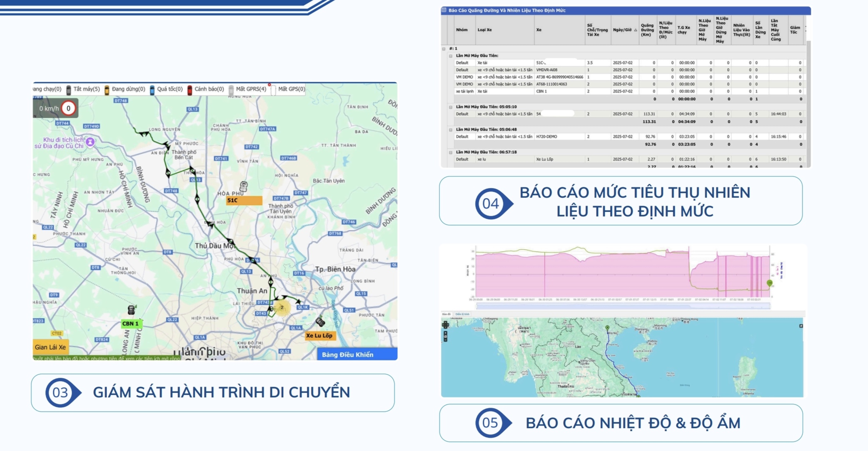Click the 51C truck icon on map
The image size is (868, 451).
point(244,186)
